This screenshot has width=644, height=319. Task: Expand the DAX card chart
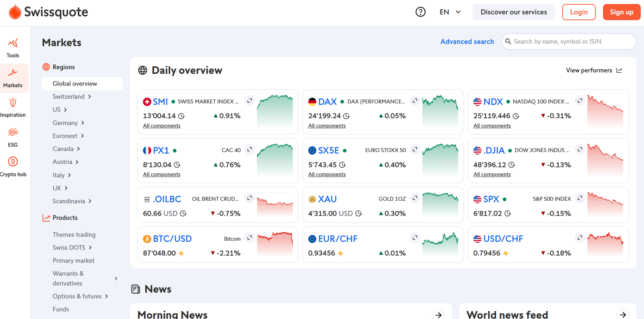415,101
